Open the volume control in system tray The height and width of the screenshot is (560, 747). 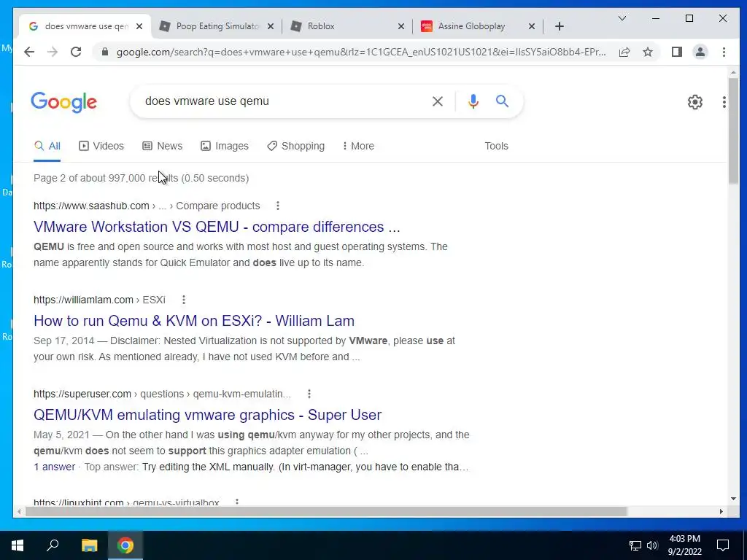tap(652, 545)
